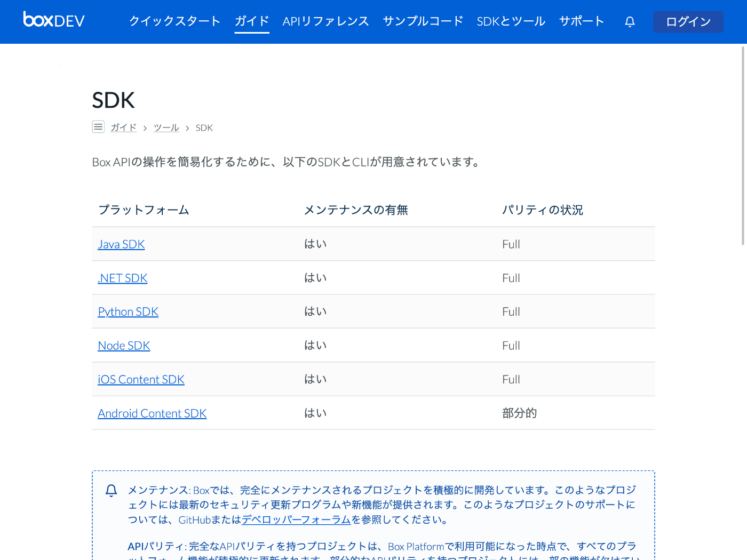Click the プラットフォーム column header
The image size is (747, 560).
pos(144,210)
